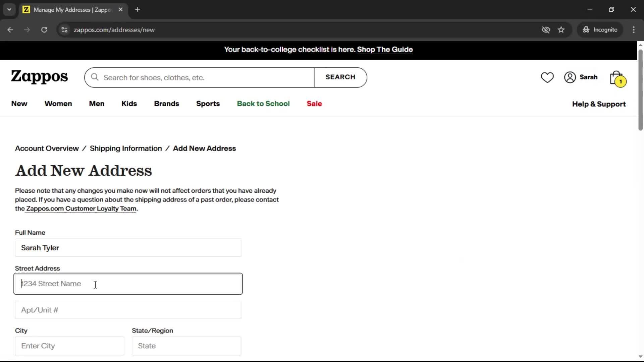
Task: Click the page vertical scrollbar
Action: 640,90
